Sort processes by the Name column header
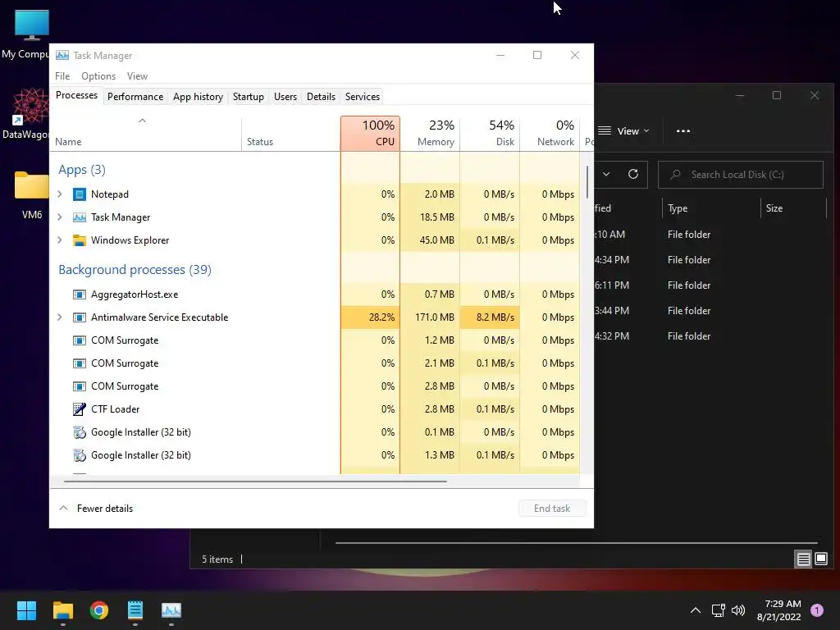840x630 pixels. tap(146, 134)
